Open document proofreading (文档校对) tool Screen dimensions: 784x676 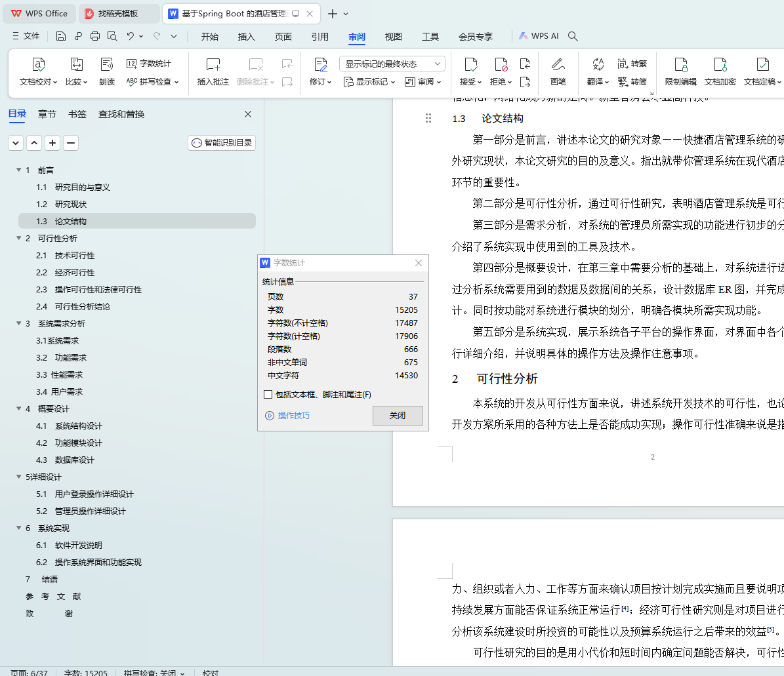[x=38, y=71]
